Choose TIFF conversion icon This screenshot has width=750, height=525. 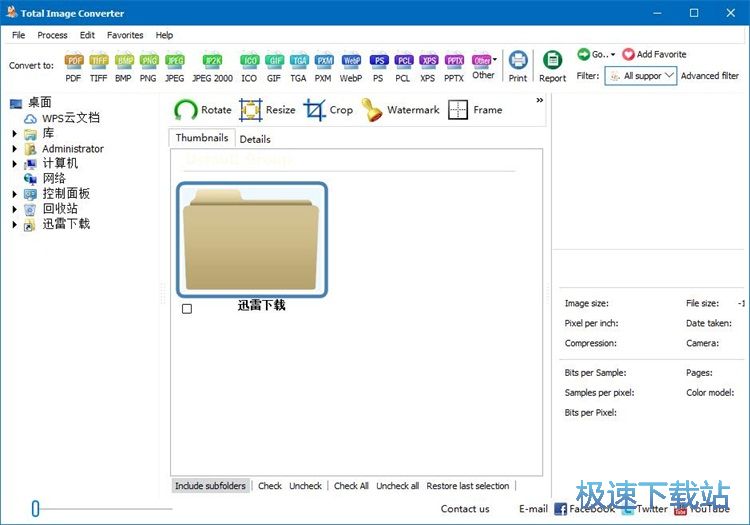99,67
